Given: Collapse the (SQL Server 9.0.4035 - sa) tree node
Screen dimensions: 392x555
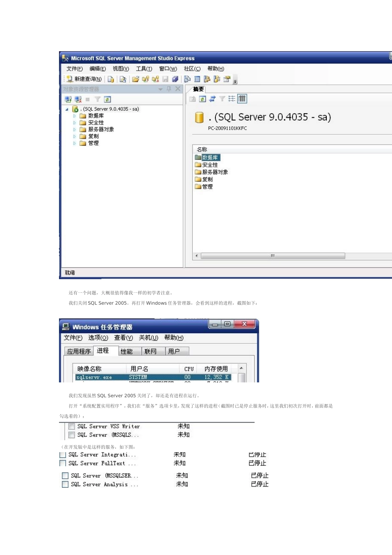Looking at the screenshot, I should point(67,109).
